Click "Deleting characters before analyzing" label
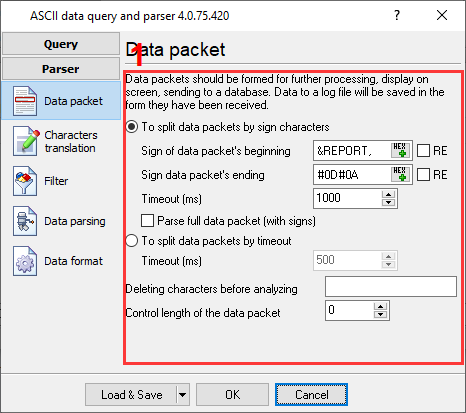Viewport: 466px width, 413px height. [211, 289]
